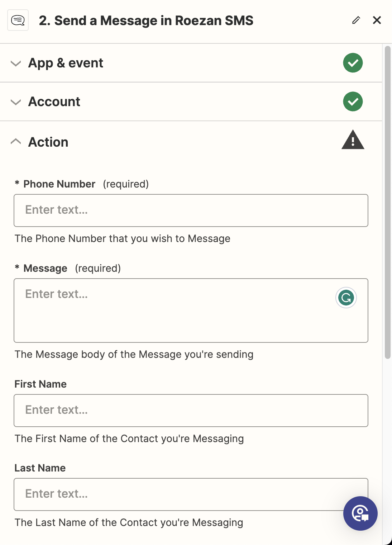Expand the Account section chevron

tap(16, 102)
